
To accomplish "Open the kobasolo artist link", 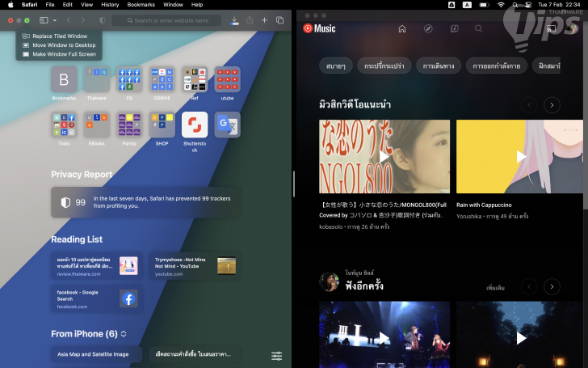I will [x=330, y=226].
